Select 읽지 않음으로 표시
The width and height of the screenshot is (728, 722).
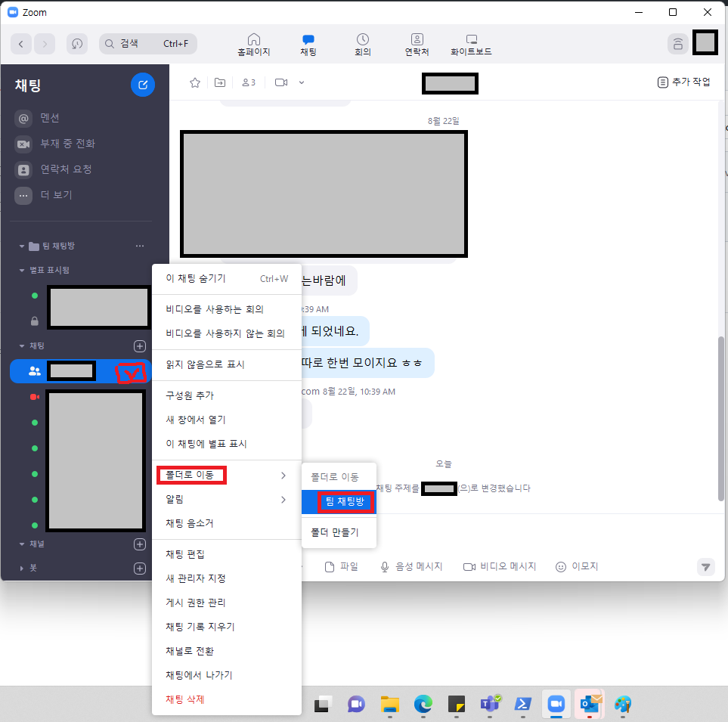click(x=227, y=365)
